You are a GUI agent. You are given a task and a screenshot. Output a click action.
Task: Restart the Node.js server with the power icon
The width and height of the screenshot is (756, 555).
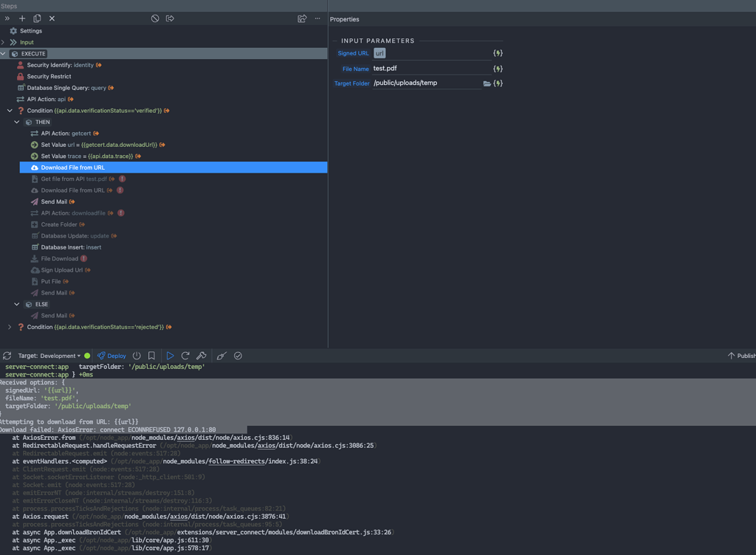tap(137, 356)
